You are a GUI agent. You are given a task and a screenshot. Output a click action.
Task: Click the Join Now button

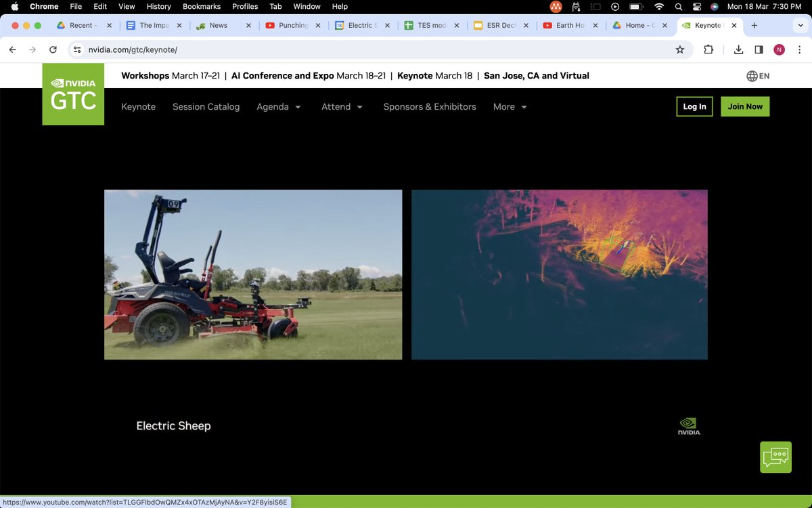[744, 106]
